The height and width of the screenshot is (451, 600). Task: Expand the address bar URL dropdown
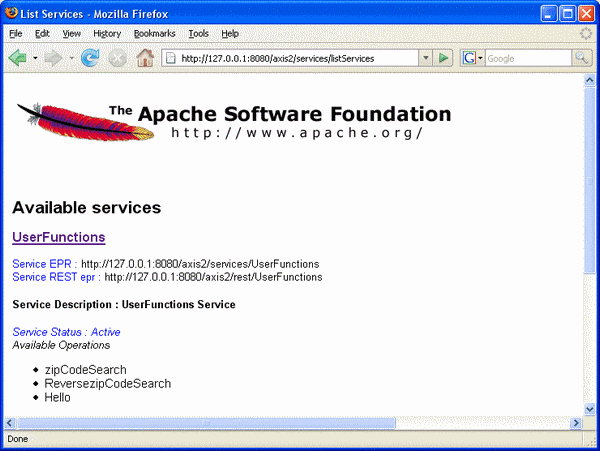coord(427,58)
